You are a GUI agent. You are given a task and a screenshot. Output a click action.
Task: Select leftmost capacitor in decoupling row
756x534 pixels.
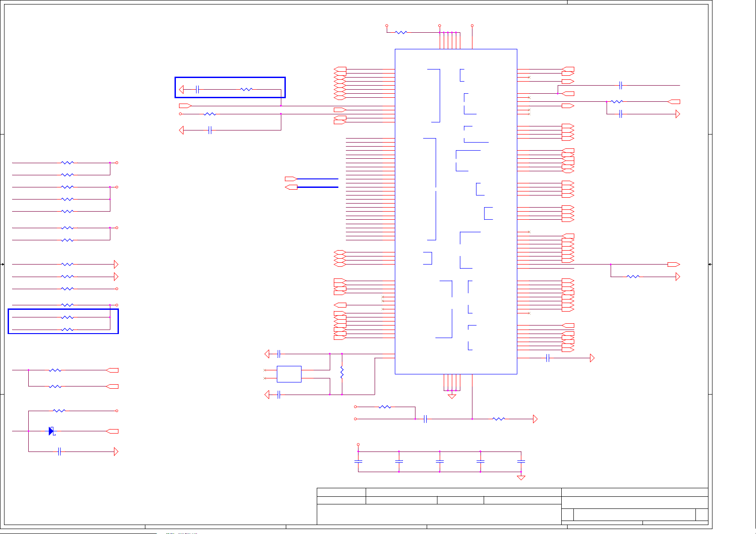(x=358, y=461)
